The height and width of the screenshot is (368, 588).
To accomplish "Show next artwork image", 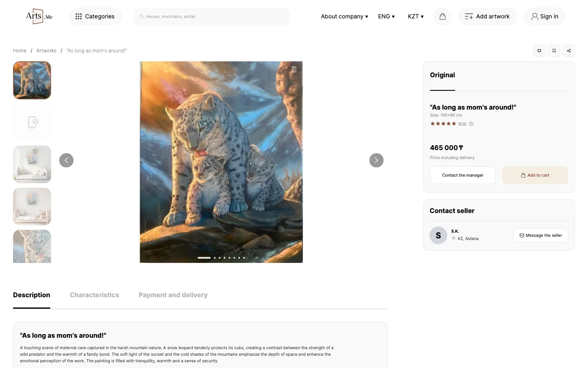I will [x=376, y=160].
